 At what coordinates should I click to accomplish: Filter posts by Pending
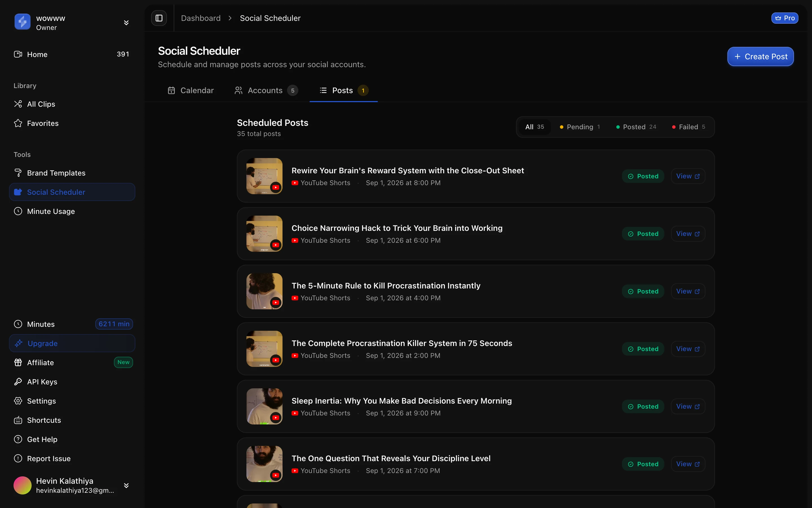point(580,127)
